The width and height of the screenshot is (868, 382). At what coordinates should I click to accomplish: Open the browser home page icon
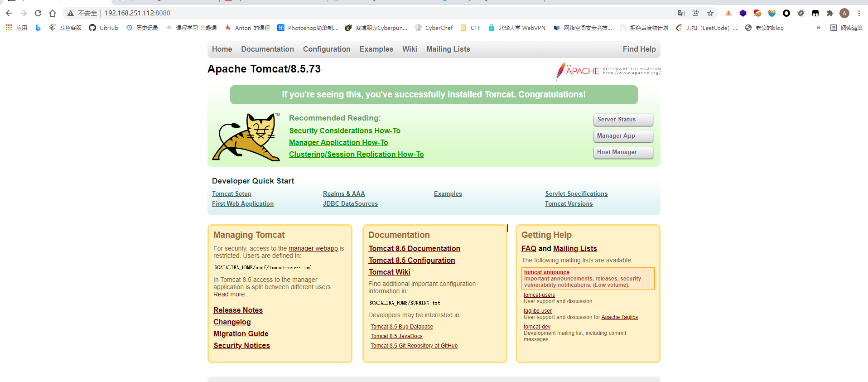point(53,13)
